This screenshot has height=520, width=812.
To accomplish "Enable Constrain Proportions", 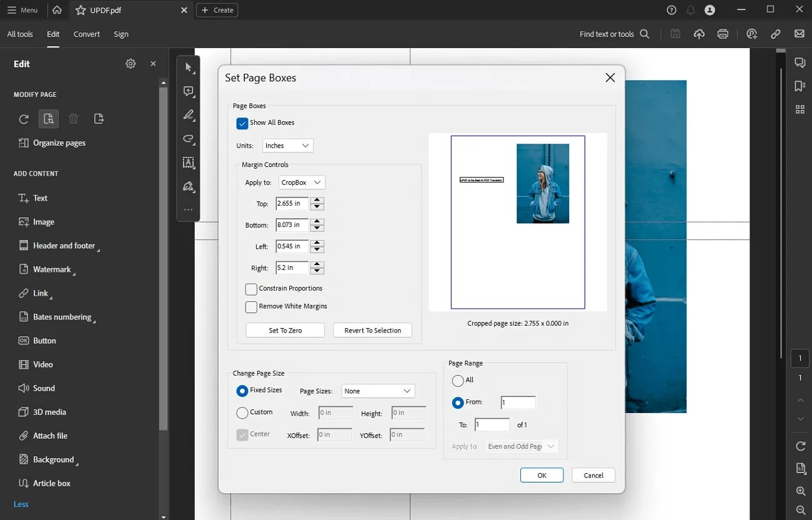I will (251, 289).
